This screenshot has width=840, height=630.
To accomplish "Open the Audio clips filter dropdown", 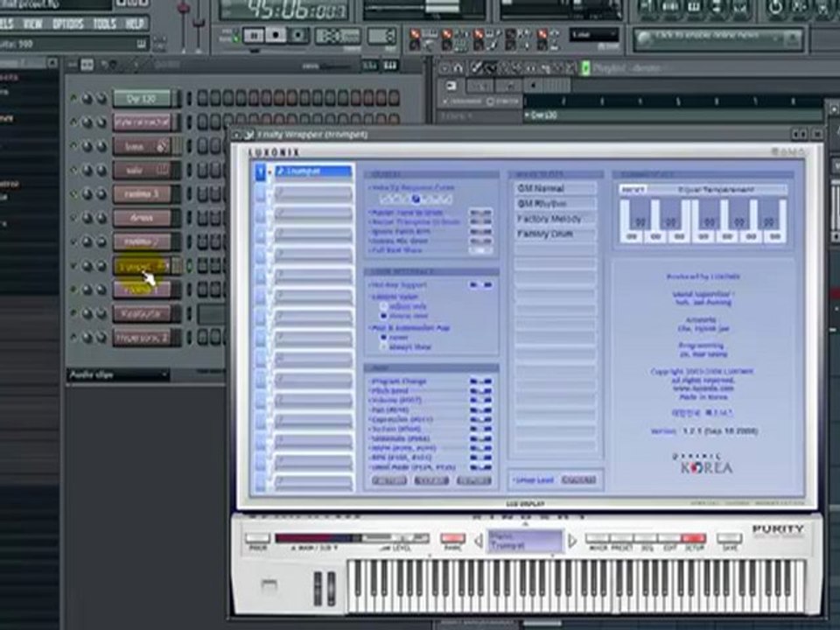I will (x=118, y=375).
